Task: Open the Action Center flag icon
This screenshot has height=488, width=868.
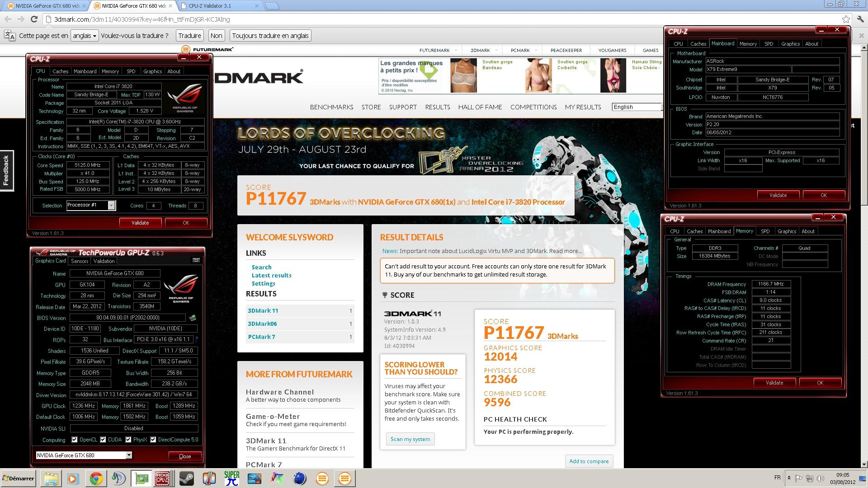Action: (799, 479)
